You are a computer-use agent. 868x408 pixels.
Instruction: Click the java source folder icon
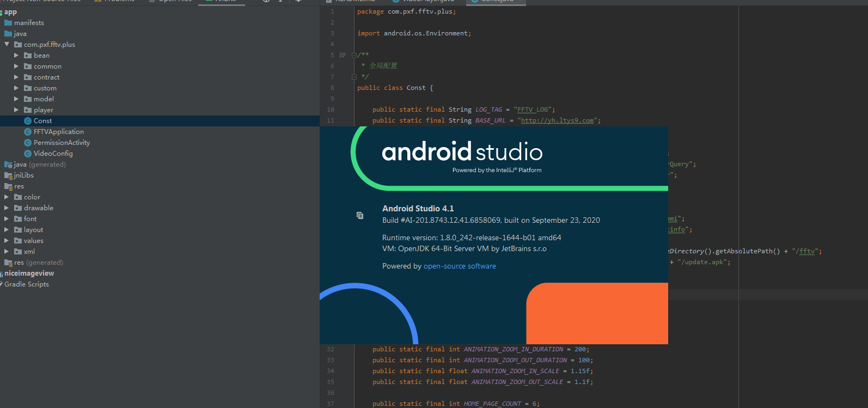click(x=8, y=34)
